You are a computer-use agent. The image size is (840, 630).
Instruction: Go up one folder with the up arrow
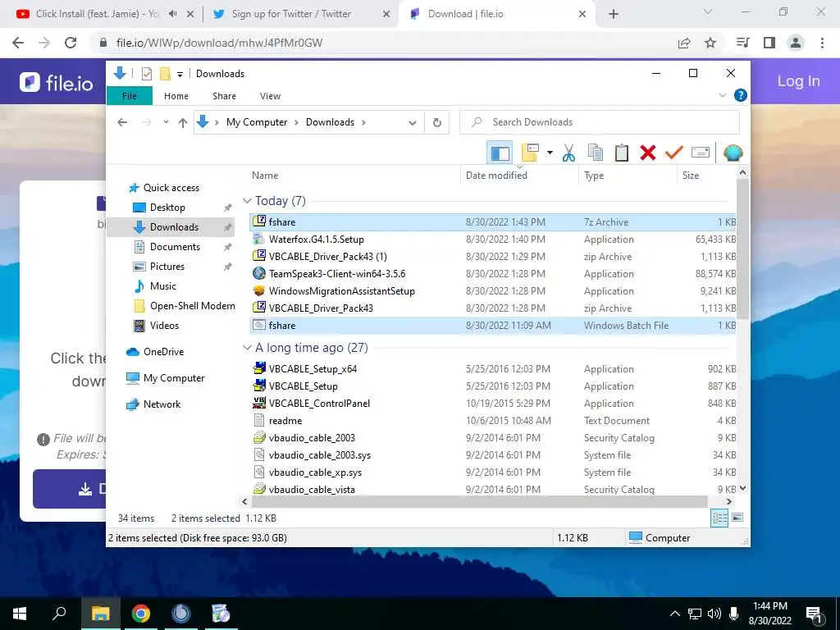pos(183,123)
